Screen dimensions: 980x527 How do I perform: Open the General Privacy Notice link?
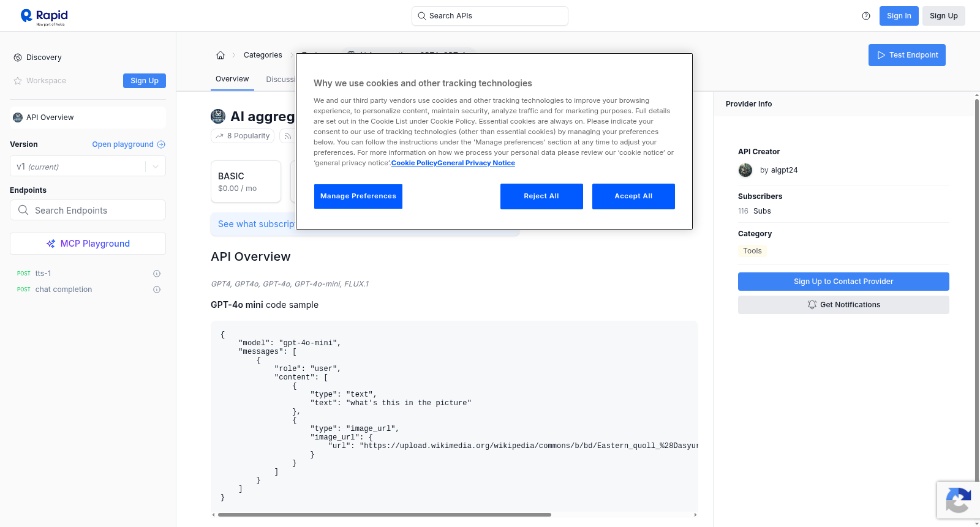pos(476,163)
